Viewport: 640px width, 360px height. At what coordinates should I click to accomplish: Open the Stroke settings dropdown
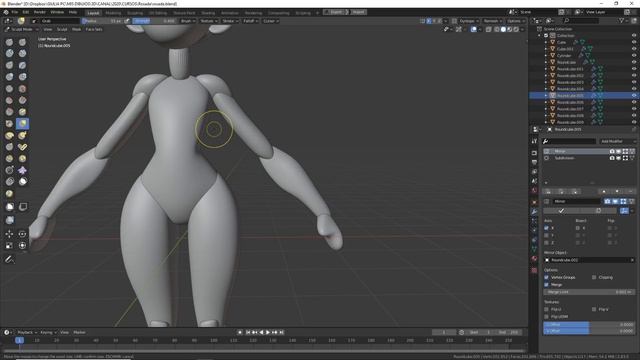click(230, 21)
